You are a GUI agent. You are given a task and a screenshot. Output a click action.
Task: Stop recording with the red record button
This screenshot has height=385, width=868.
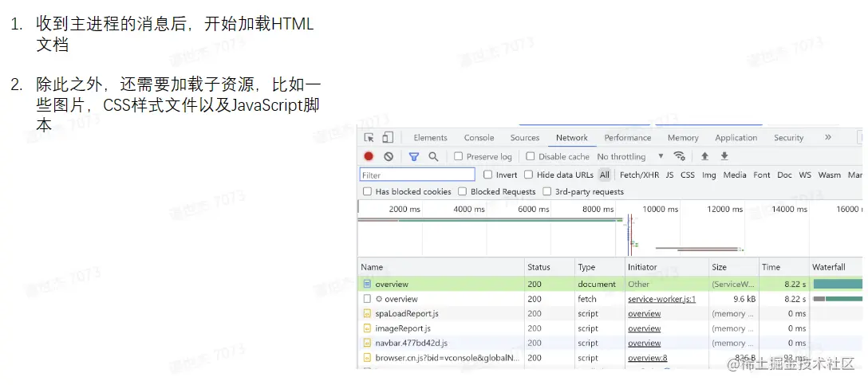coord(369,156)
